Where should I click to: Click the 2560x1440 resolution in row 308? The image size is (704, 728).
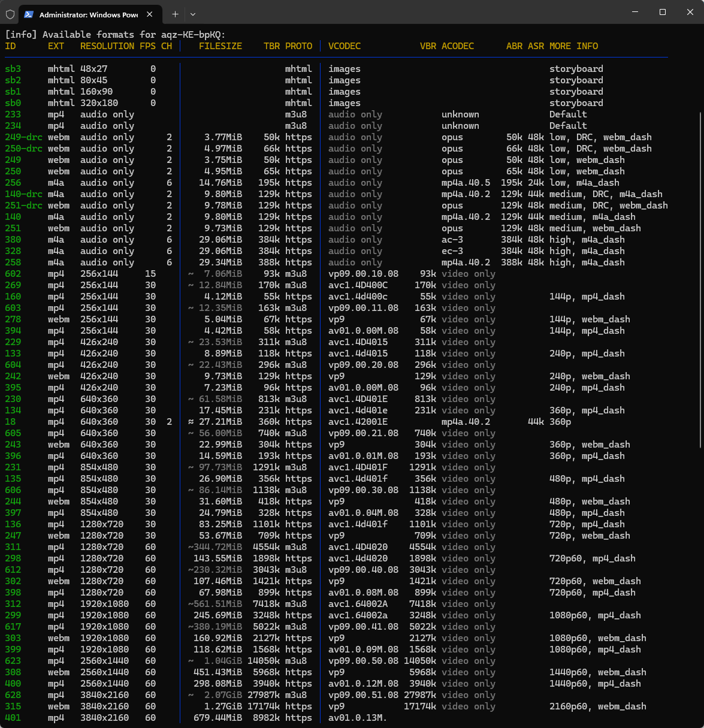tap(105, 672)
